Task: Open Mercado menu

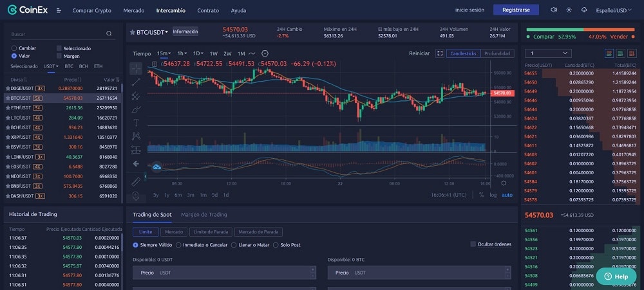Action: [x=134, y=10]
